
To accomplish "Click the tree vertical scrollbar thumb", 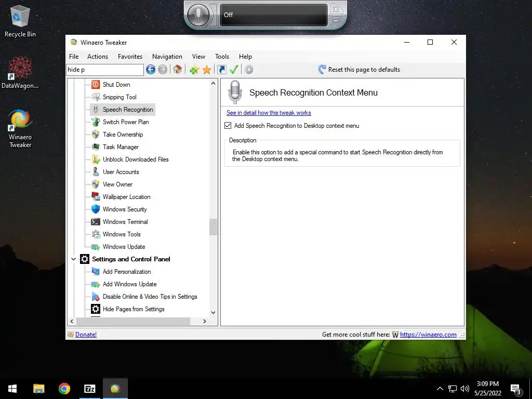I will click(x=213, y=227).
